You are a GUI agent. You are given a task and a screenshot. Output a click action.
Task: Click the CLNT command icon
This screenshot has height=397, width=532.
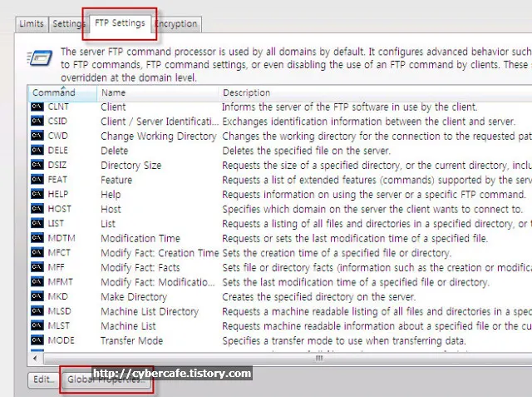pos(37,107)
